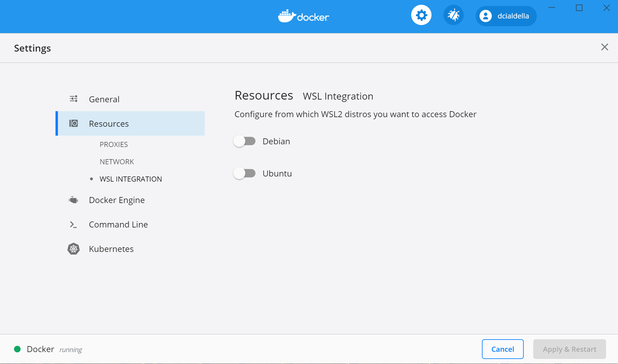Click the green Docker running status indicator
The width and height of the screenshot is (618, 364).
[17, 349]
